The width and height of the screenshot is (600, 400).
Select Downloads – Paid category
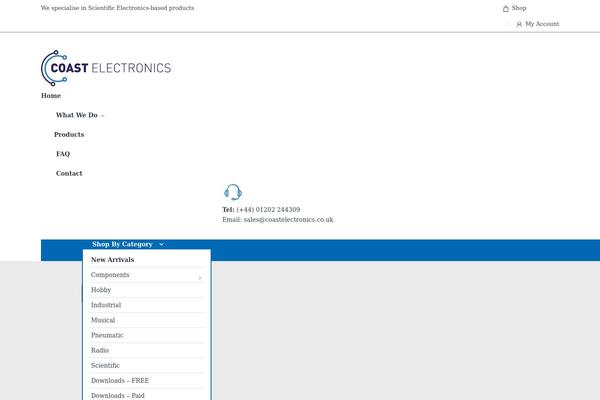pyautogui.click(x=118, y=395)
